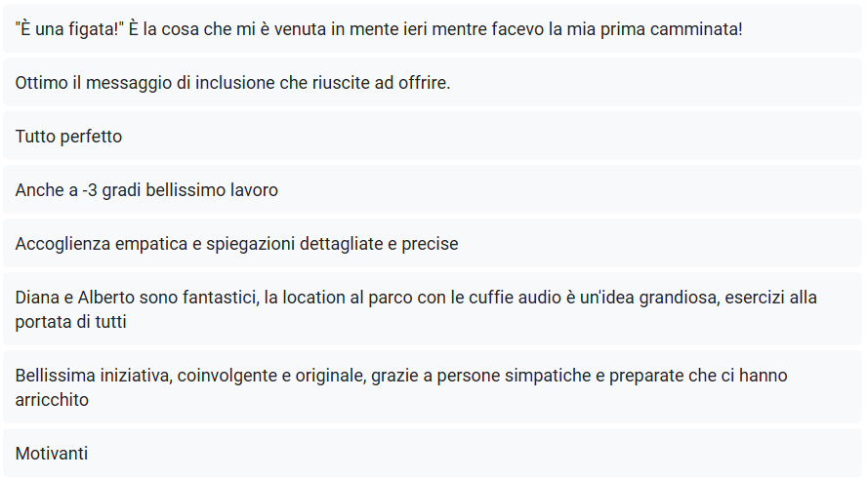Image resolution: width=868 pixels, height=480 pixels.
Task: Click the "Tutto perfetto" response
Action: [x=434, y=137]
